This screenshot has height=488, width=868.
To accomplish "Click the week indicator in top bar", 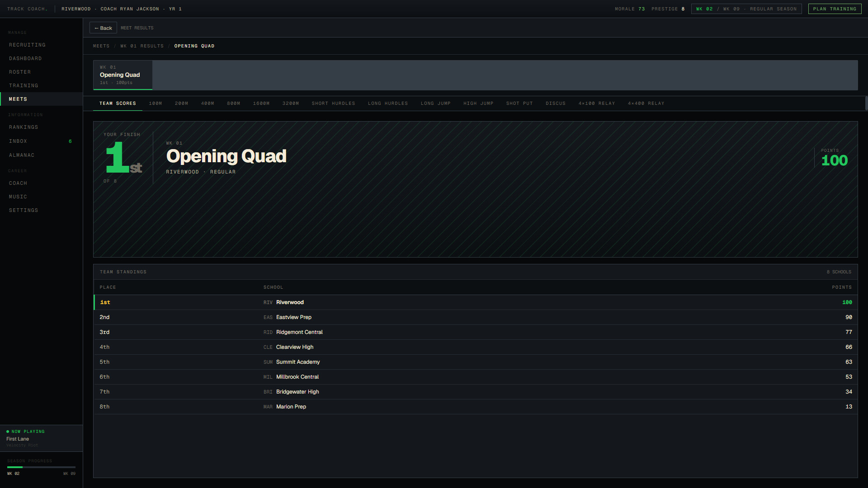I will pyautogui.click(x=746, y=9).
